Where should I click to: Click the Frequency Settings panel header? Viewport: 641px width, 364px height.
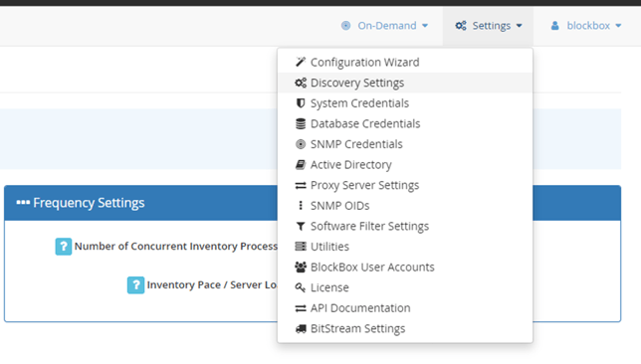pyautogui.click(x=141, y=203)
